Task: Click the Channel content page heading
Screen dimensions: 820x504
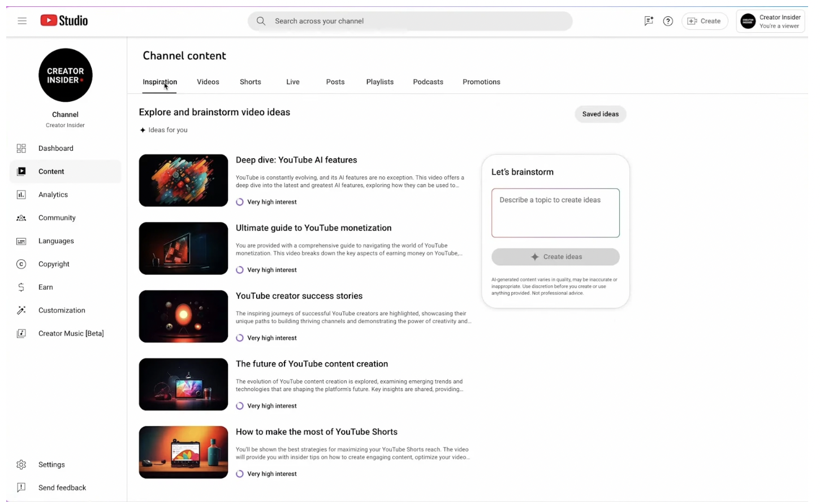Action: pos(184,55)
